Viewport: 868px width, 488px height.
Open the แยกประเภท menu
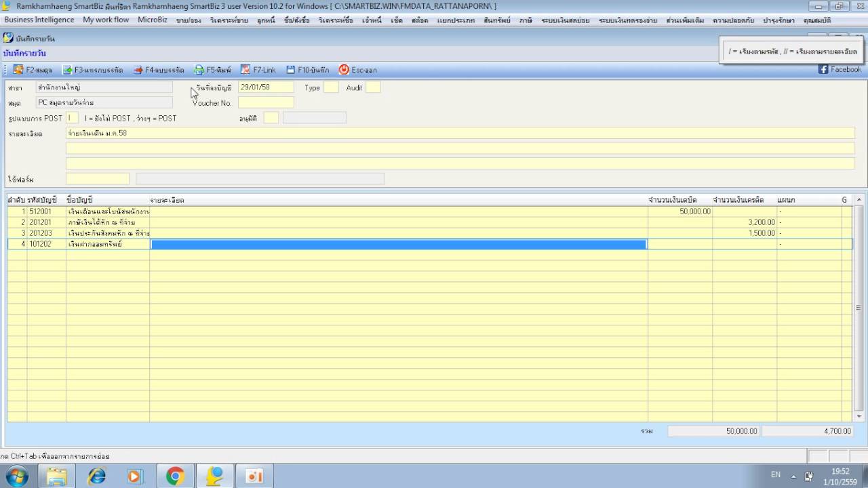coord(456,20)
